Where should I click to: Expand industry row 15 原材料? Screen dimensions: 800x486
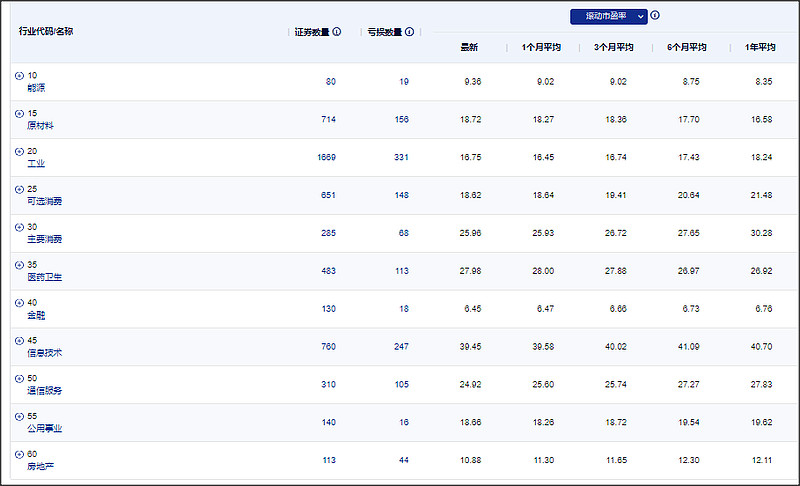coord(19,113)
